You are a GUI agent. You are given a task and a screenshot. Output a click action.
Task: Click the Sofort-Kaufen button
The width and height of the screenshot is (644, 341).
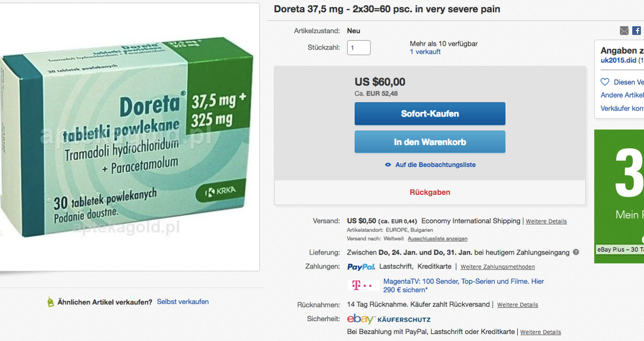pyautogui.click(x=430, y=114)
